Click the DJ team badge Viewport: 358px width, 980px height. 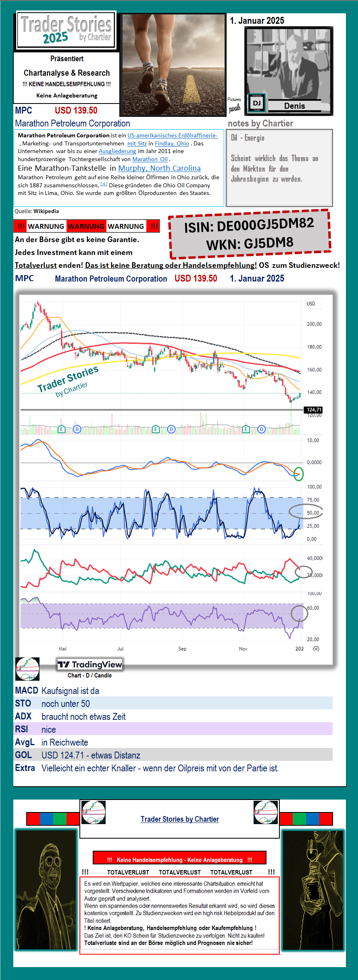pyautogui.click(x=256, y=103)
